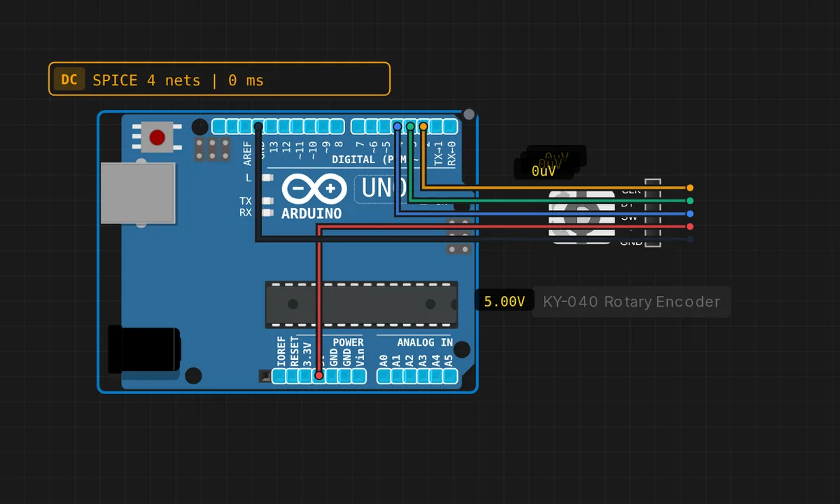Click the TX indicator LED

click(x=266, y=201)
